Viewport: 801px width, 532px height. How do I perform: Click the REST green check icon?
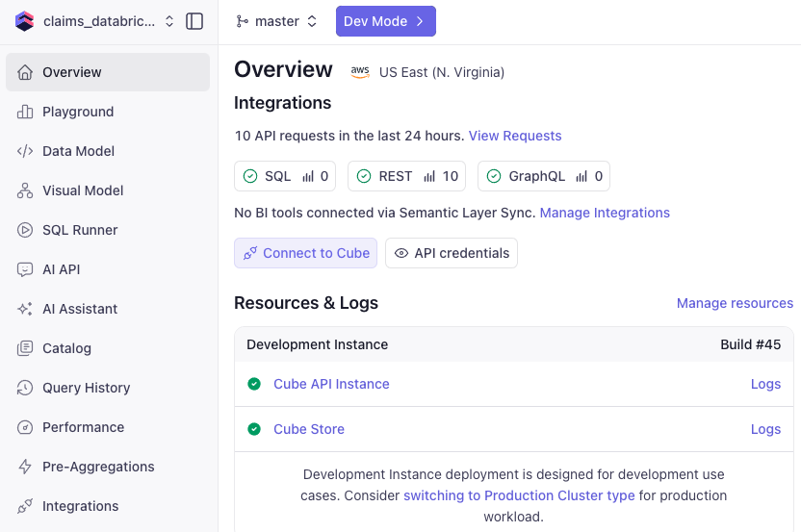(364, 176)
